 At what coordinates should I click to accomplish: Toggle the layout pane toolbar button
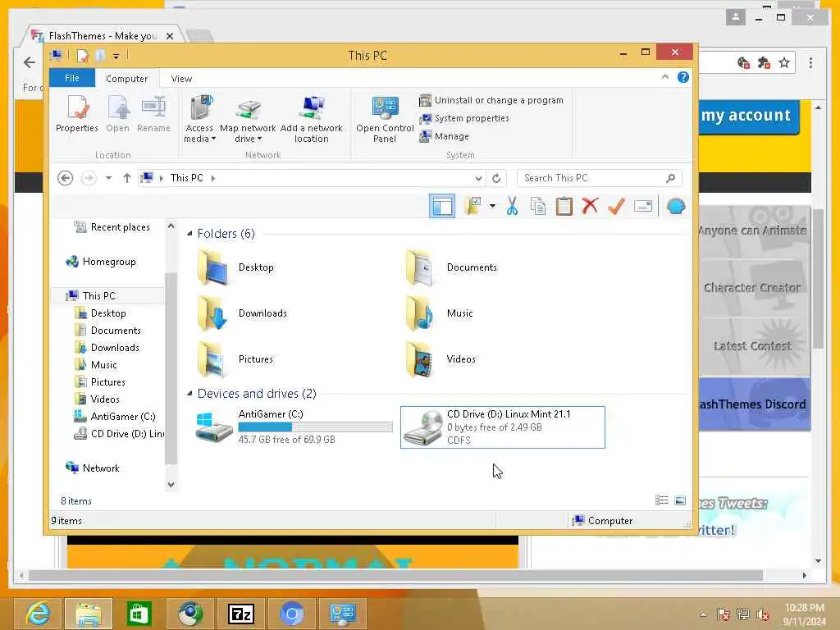point(442,206)
